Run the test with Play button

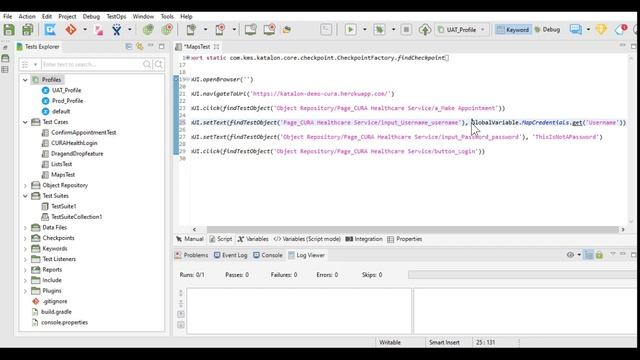(x=350, y=29)
